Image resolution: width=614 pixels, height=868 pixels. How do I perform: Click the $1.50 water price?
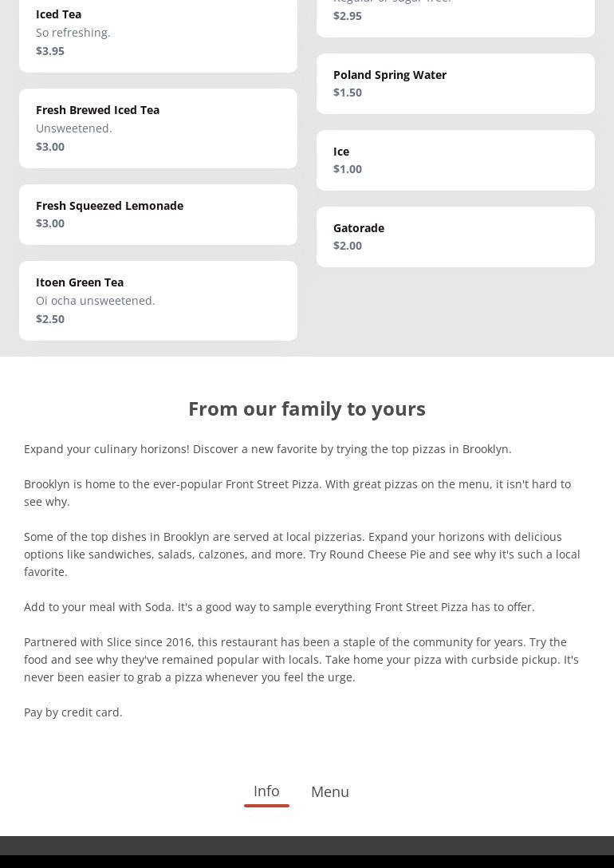point(348,93)
